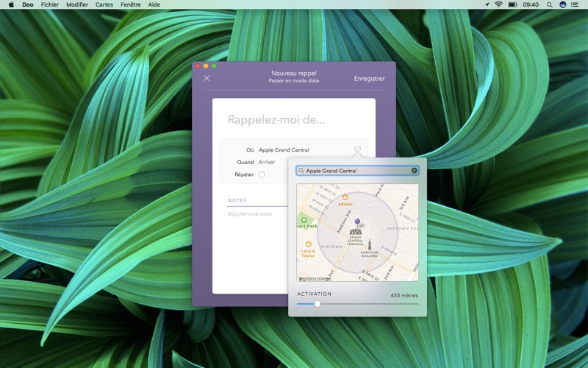Click the Chrysler Building landmark on map
Viewport: 588px width, 368px height.
pyautogui.click(x=370, y=248)
